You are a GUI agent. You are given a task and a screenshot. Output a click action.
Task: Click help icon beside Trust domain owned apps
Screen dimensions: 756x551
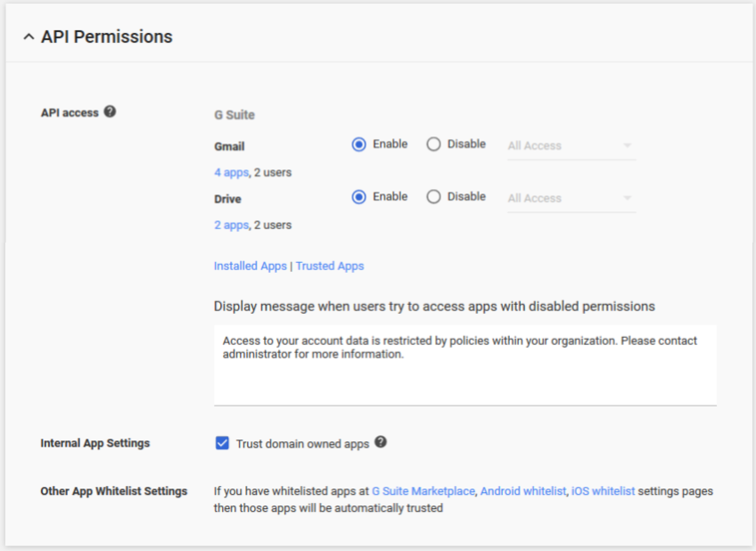coord(381,442)
